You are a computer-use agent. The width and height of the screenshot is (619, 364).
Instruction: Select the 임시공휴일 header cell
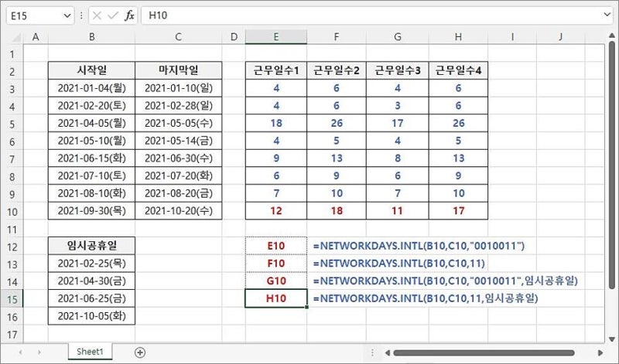pyautogui.click(x=91, y=246)
